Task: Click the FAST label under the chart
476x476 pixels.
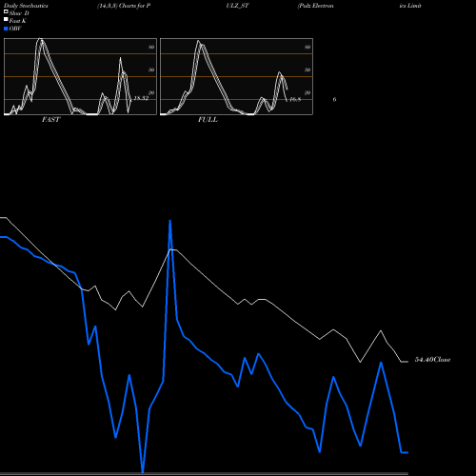Action: pos(50,120)
